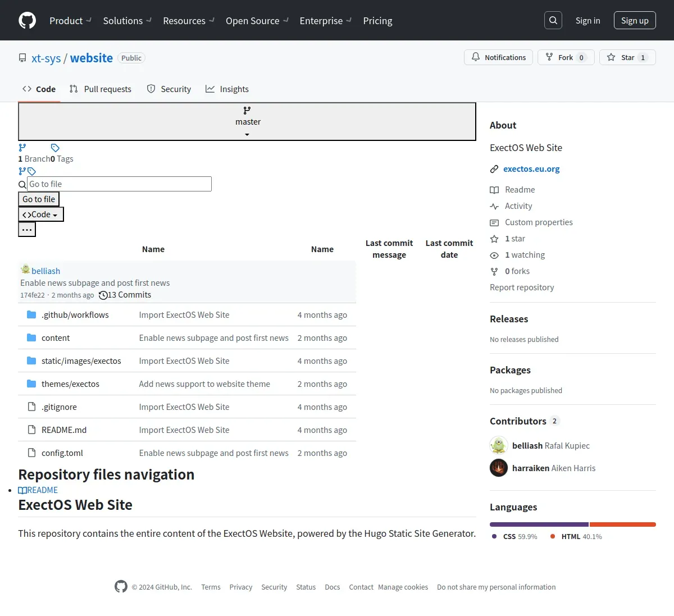Click the repository icon beside xt-sys
The image size is (674, 616).
(22, 58)
